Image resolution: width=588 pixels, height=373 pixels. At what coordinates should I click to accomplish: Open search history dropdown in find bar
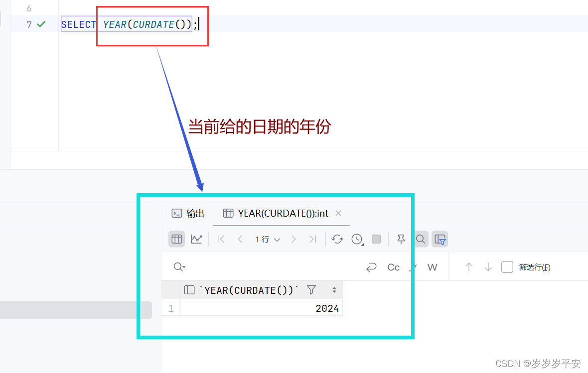tap(179, 267)
